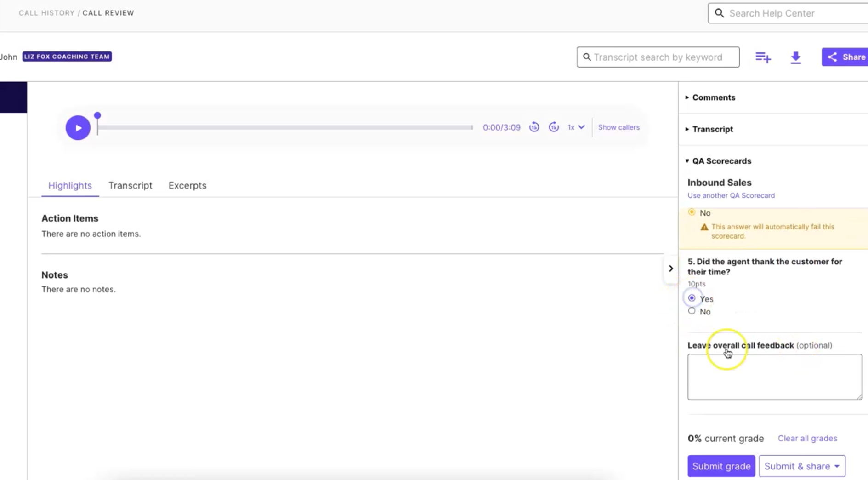Click the transcript search magnifier icon
The image size is (868, 480).
click(x=587, y=57)
